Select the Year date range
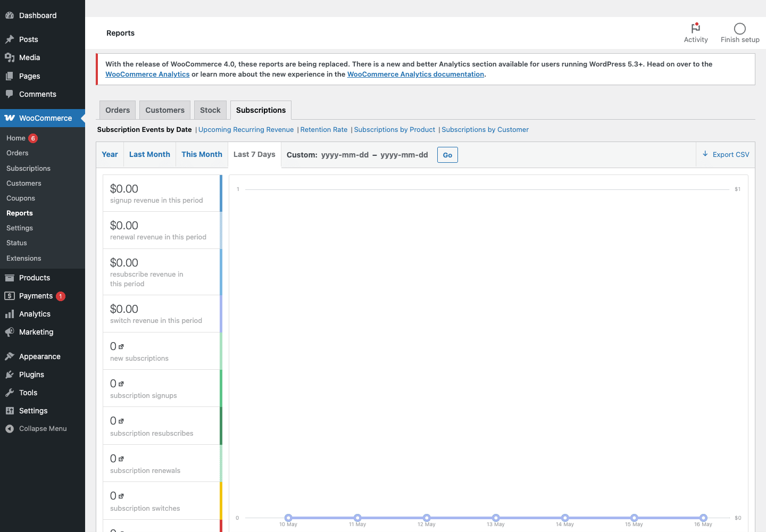Screen dimensions: 766x532 (x=110, y=155)
